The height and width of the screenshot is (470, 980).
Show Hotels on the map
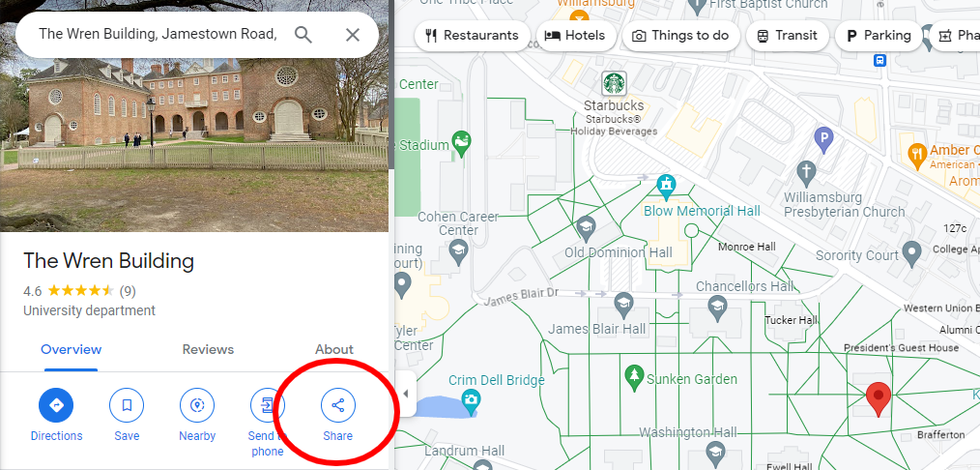(576, 36)
